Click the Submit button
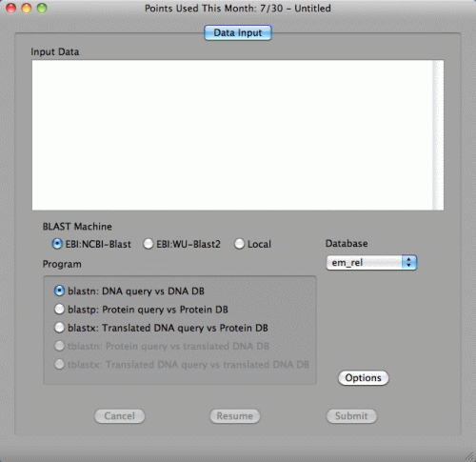Viewport: 476px width, 462px height. coord(351,416)
